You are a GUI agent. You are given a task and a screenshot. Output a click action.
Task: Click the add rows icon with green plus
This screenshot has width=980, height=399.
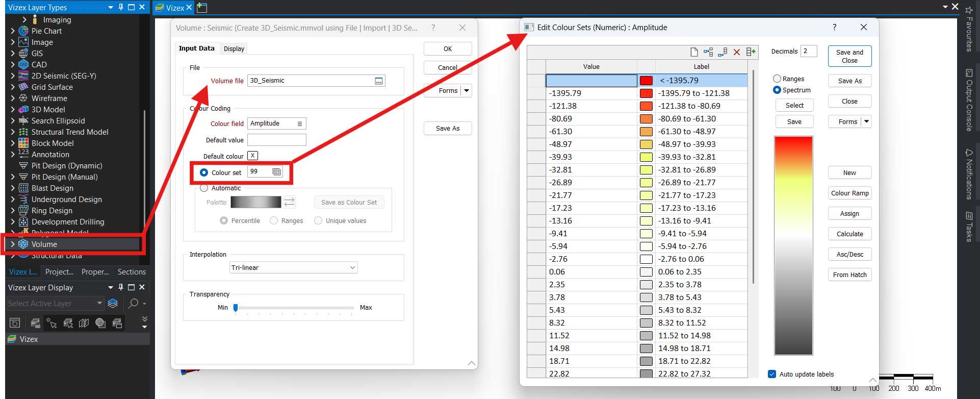[751, 52]
